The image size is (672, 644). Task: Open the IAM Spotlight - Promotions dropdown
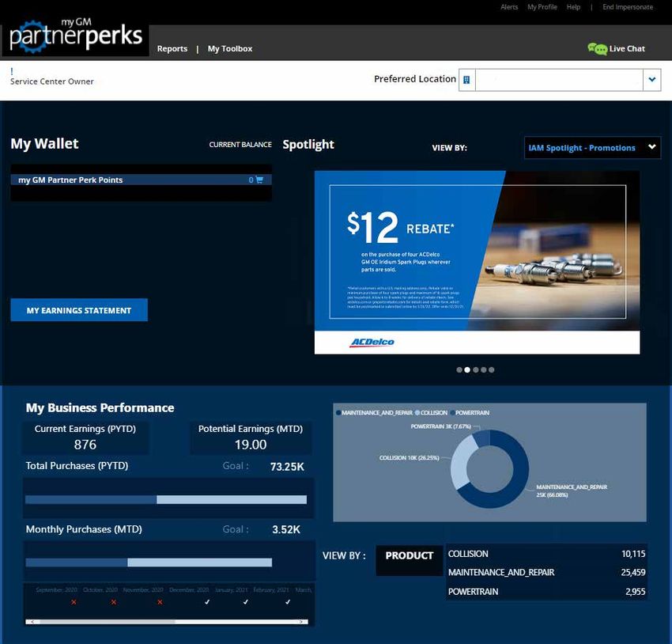[x=592, y=148]
